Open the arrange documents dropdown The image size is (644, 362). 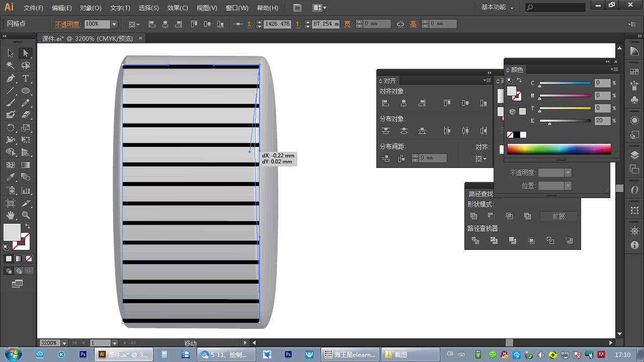coord(319,8)
